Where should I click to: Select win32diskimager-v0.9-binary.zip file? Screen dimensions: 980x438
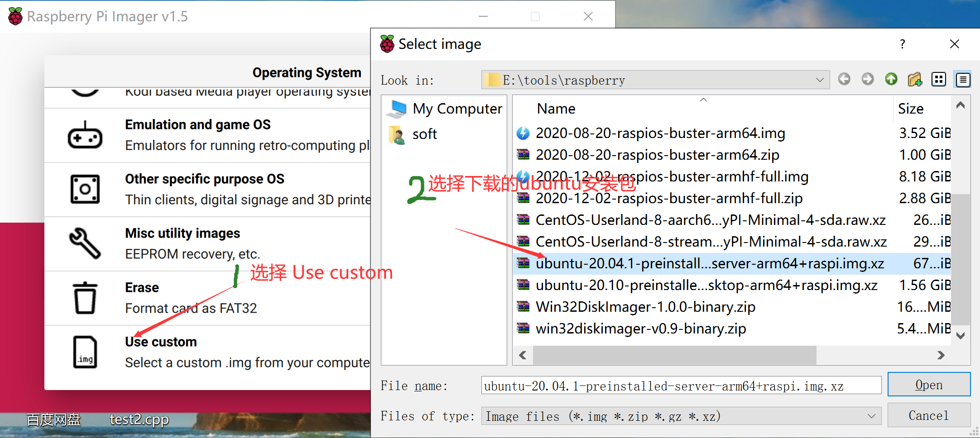click(641, 329)
